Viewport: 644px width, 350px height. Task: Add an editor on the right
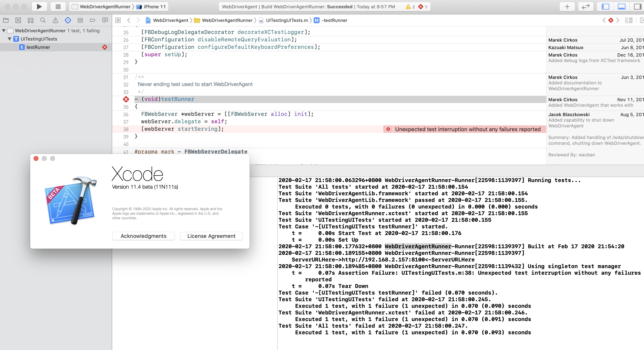[x=642, y=20]
